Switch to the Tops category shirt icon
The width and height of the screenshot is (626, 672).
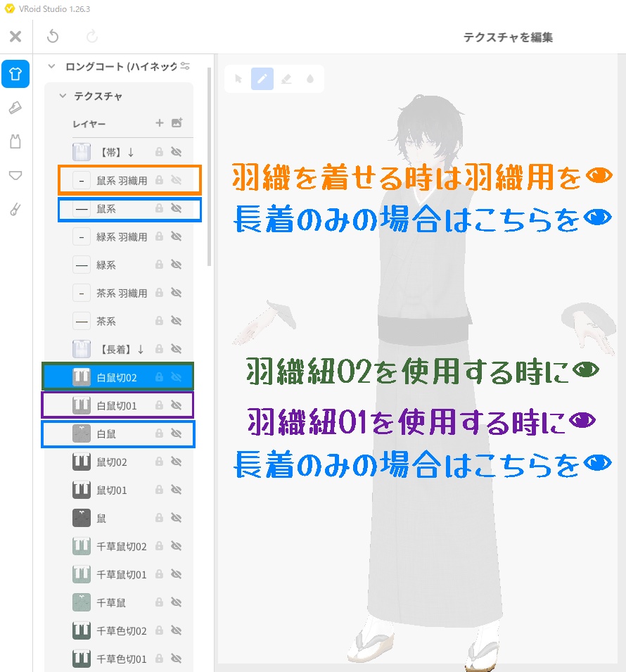pyautogui.click(x=14, y=73)
